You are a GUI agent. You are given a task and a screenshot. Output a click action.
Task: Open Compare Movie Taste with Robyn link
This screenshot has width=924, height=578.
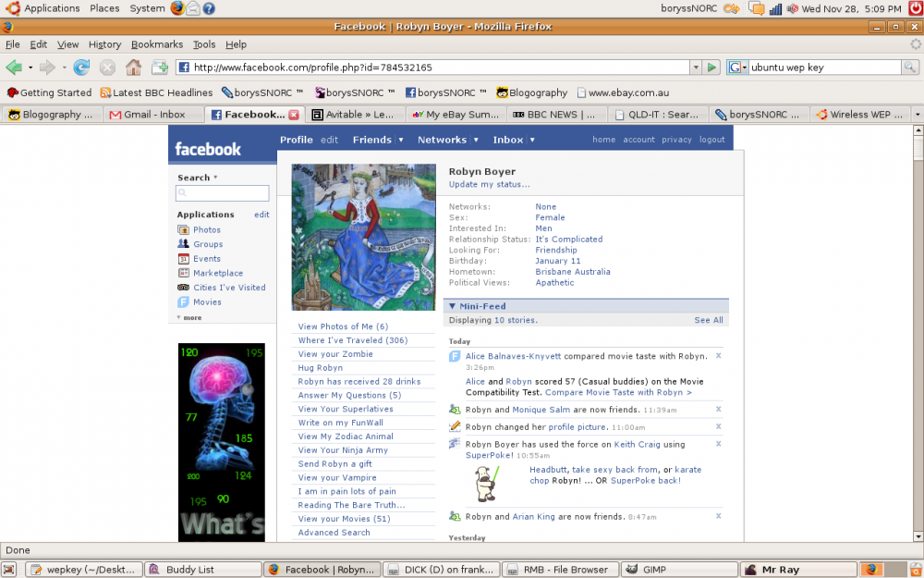pyautogui.click(x=618, y=392)
